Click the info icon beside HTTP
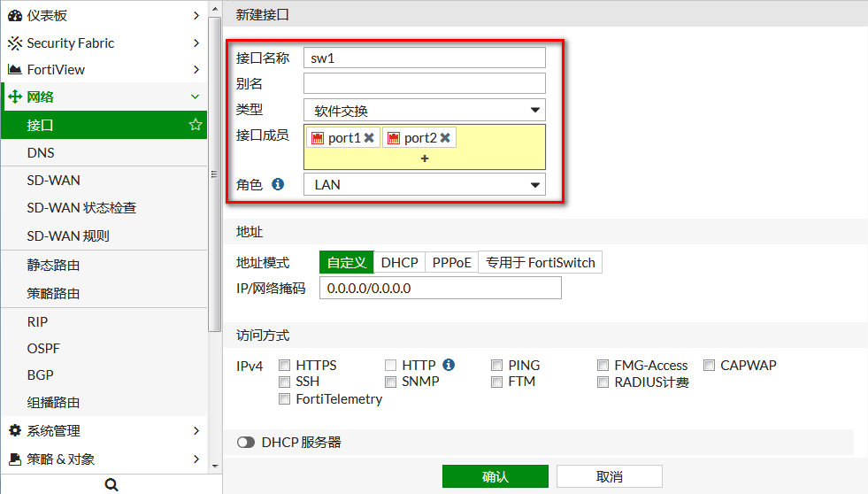Viewport: 868px width, 494px height. tap(449, 365)
